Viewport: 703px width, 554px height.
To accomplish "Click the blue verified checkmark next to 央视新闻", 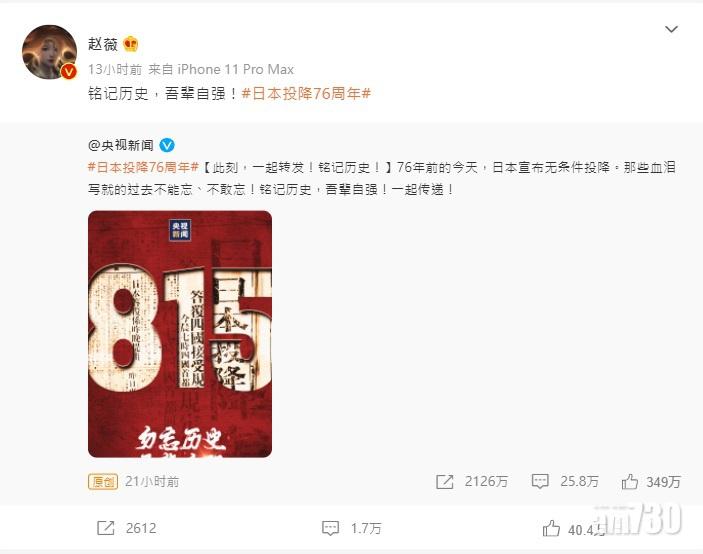I will 167,145.
